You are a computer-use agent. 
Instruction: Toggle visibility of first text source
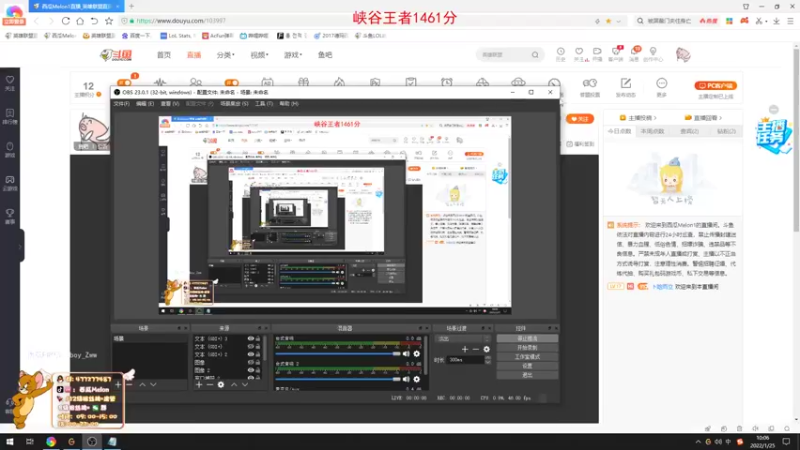pyautogui.click(x=251, y=339)
